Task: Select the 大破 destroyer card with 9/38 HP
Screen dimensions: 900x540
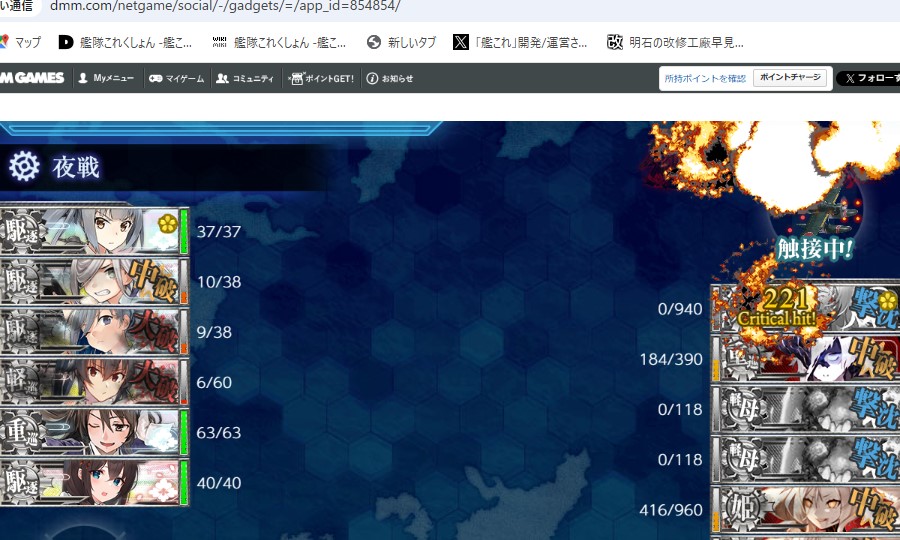Action: (x=94, y=332)
